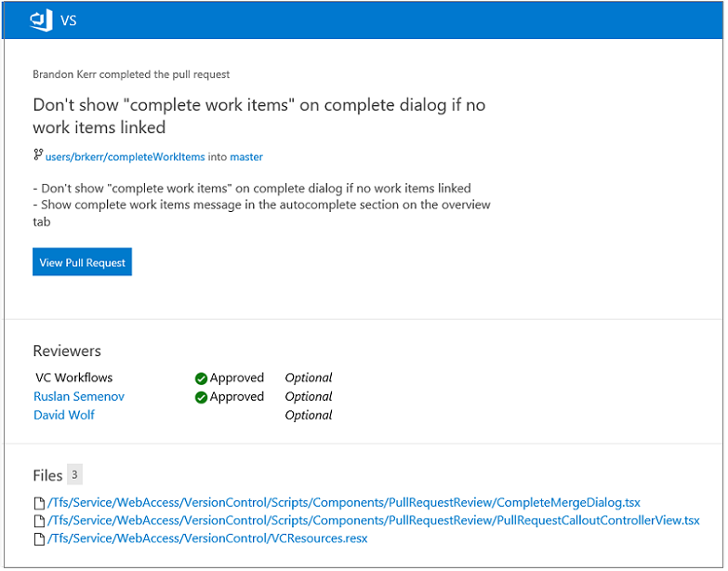Open reviewer David Wolf's profile link
Viewport: 728px width, 571px height.
64,415
